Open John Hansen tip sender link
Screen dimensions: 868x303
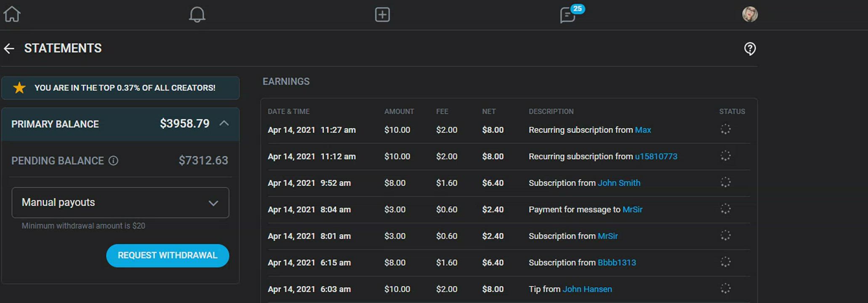(587, 289)
